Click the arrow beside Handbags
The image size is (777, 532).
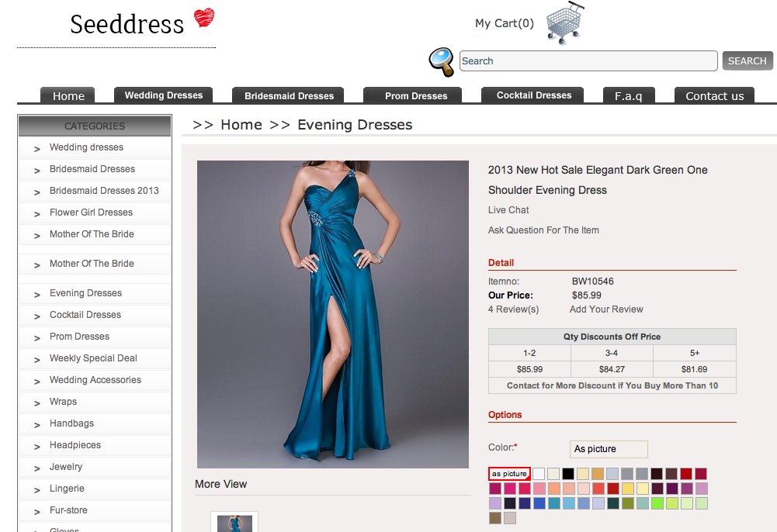[x=36, y=425]
